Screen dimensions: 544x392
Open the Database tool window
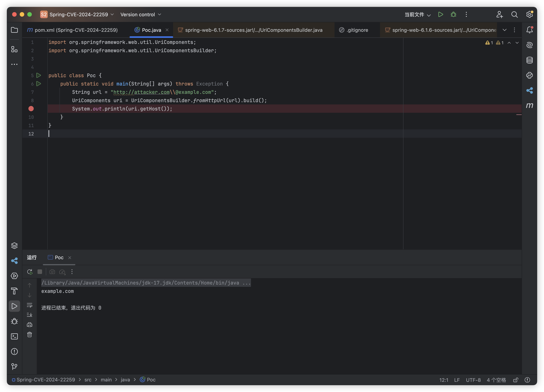click(529, 60)
